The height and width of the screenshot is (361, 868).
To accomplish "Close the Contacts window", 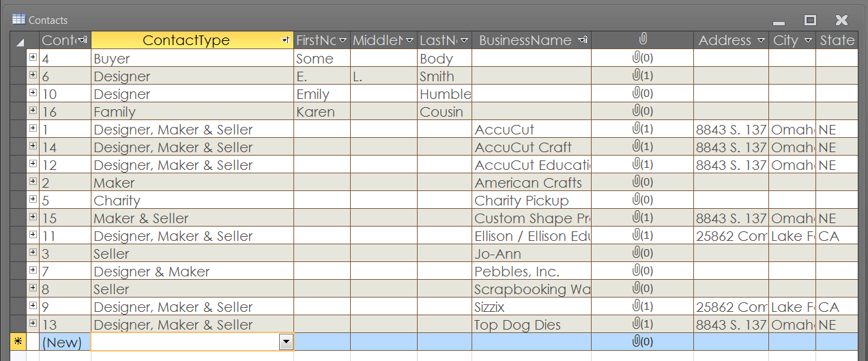I will tap(841, 20).
